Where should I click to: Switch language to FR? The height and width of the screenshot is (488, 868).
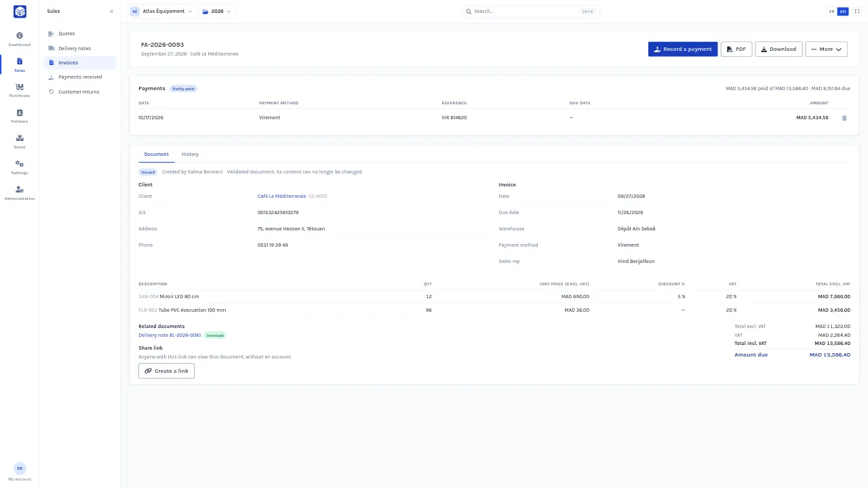(832, 12)
